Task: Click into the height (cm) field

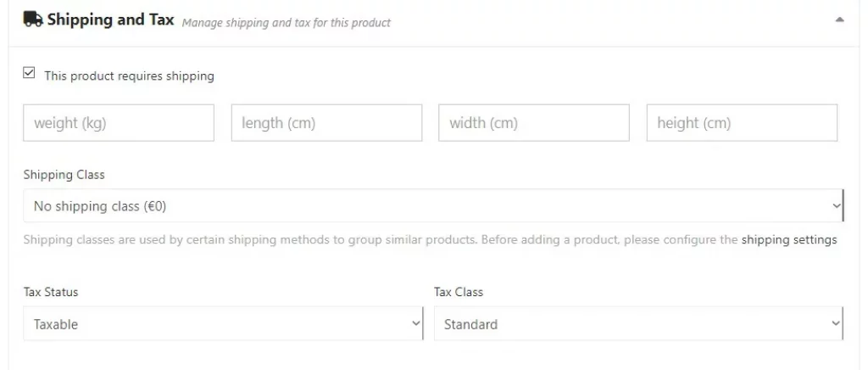Action: tap(742, 123)
